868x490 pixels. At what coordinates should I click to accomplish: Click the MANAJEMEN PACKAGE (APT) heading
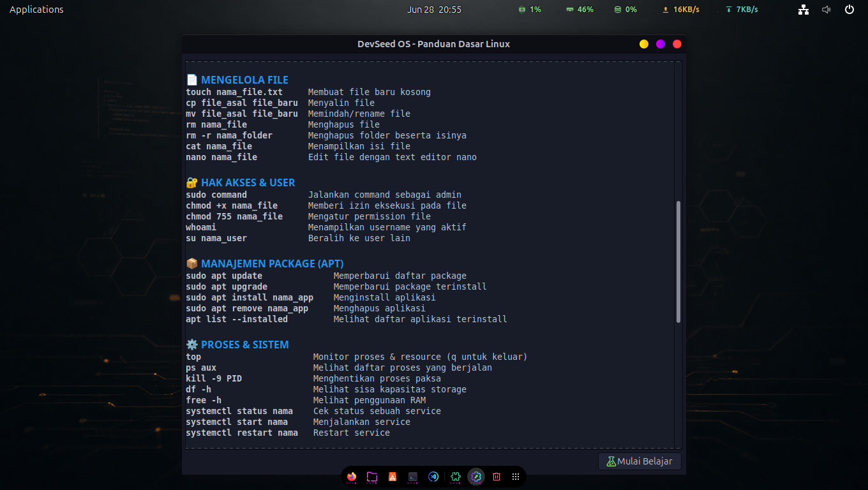click(x=273, y=264)
